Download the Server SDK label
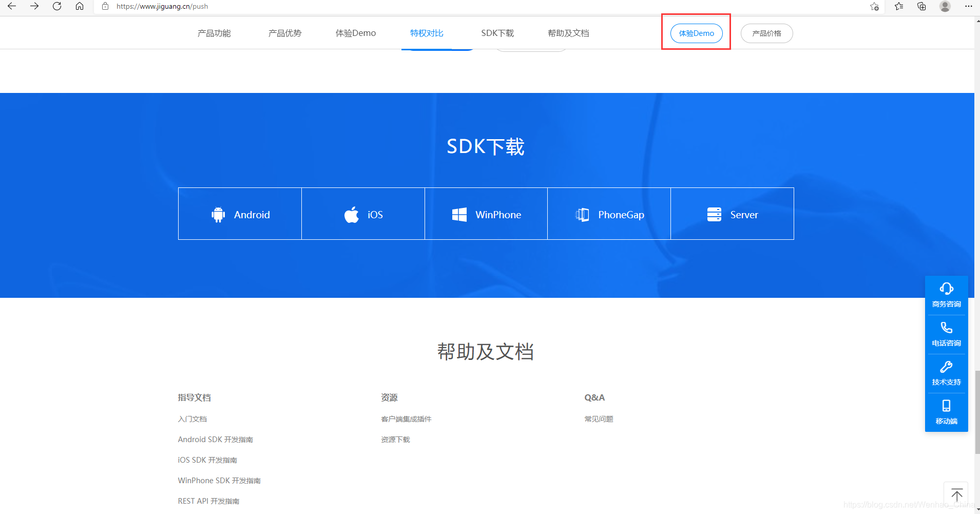 (744, 215)
